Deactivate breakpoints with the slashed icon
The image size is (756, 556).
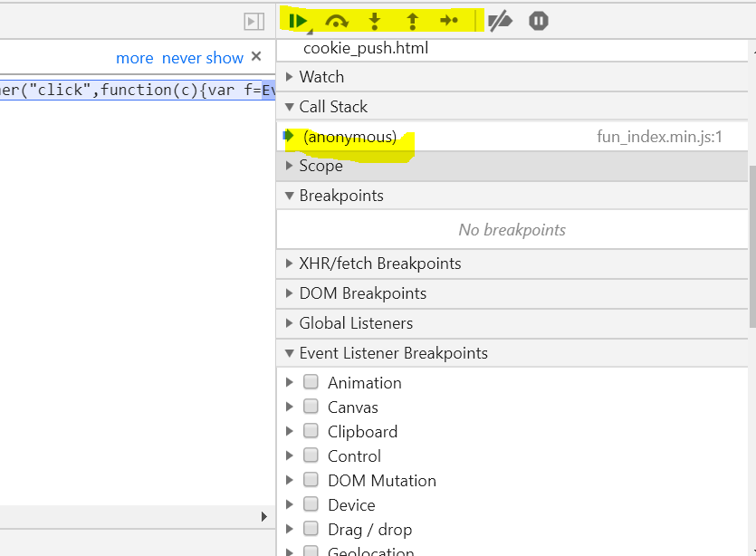pos(500,21)
